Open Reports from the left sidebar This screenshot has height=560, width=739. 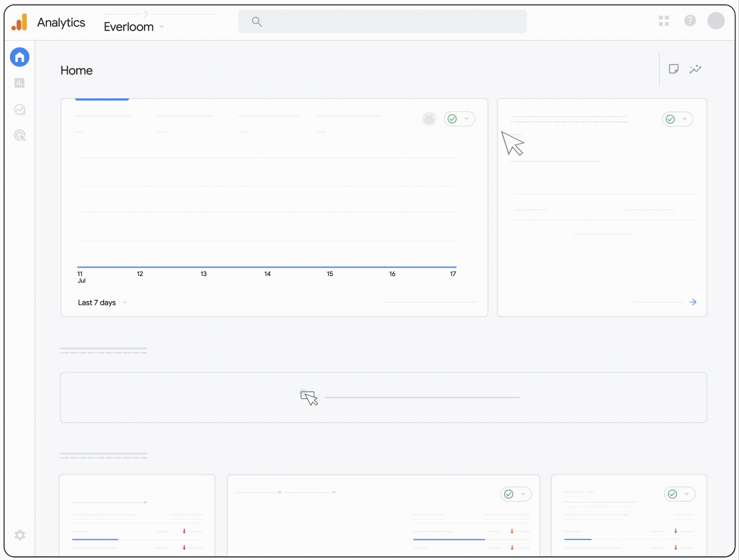(x=20, y=83)
